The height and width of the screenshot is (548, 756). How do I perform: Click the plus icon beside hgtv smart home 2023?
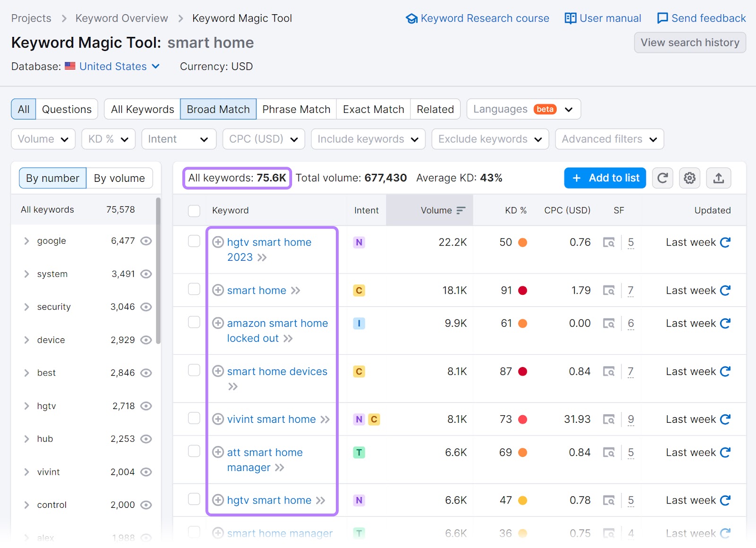tap(218, 242)
